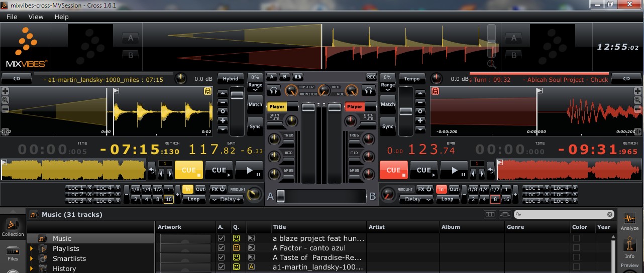
Task: Click the deck B track overview waveform
Action: point(569,170)
